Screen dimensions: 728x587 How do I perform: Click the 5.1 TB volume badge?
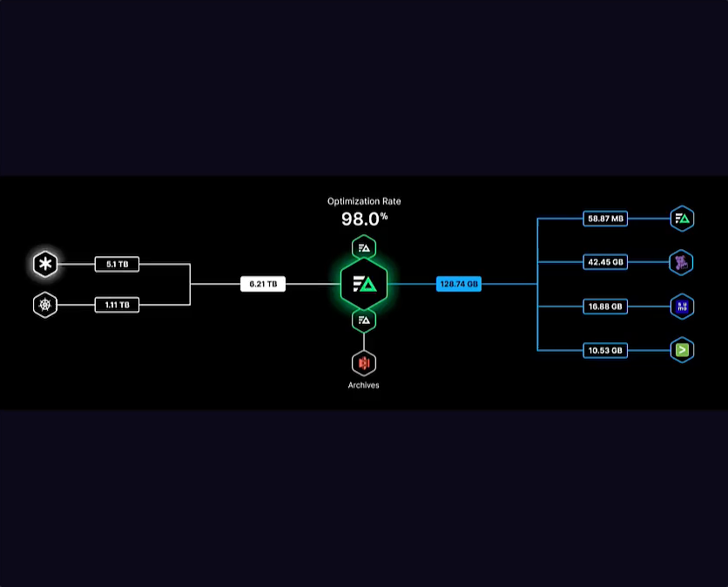click(116, 264)
